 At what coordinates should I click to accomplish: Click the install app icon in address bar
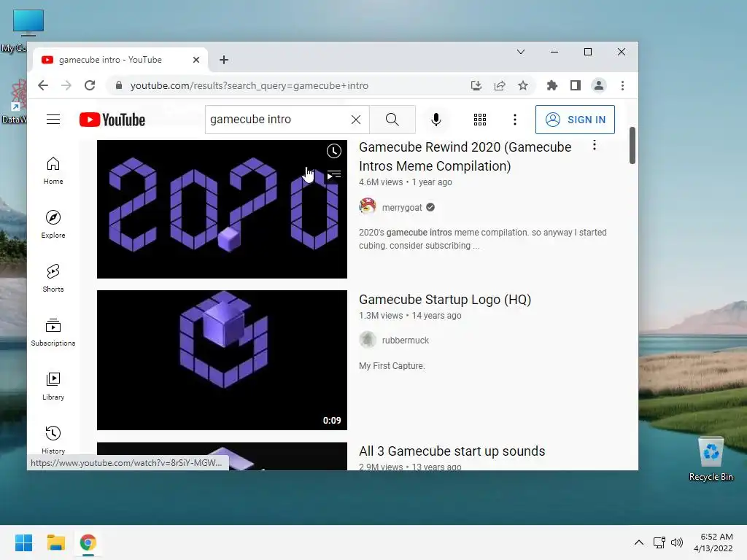pyautogui.click(x=476, y=86)
